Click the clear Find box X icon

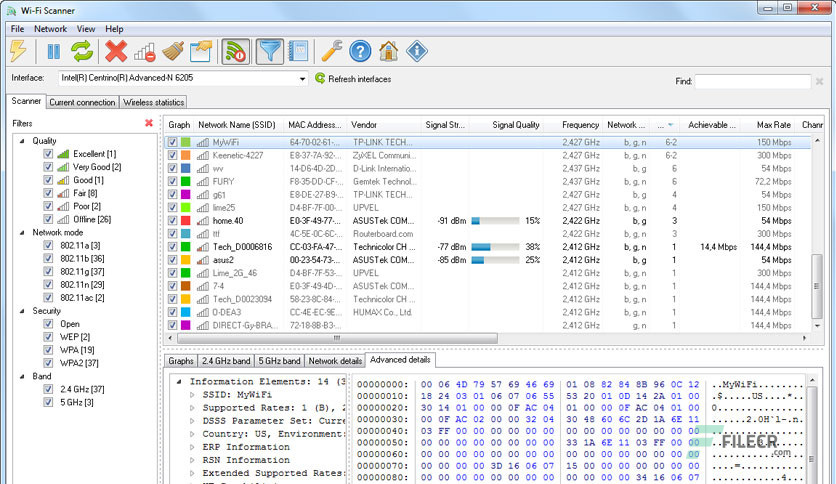coord(819,82)
